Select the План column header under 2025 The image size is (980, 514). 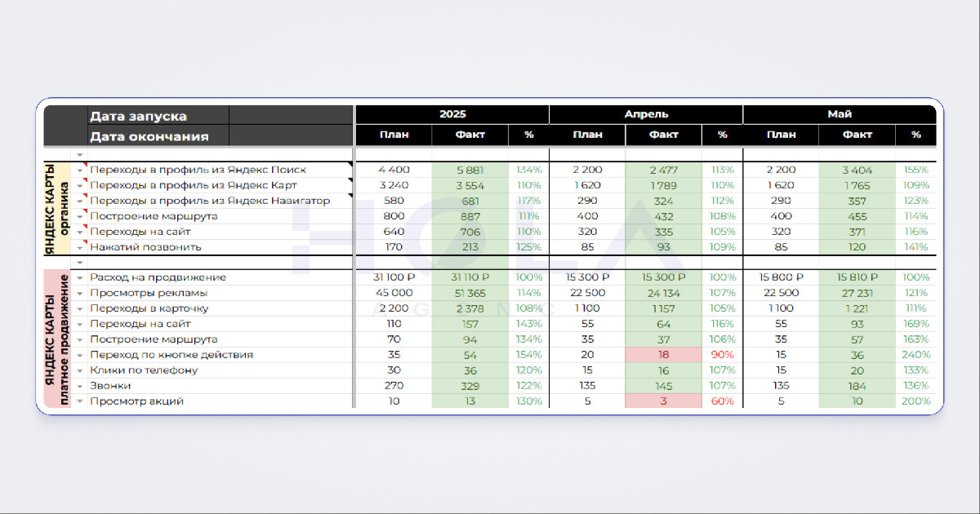click(394, 135)
